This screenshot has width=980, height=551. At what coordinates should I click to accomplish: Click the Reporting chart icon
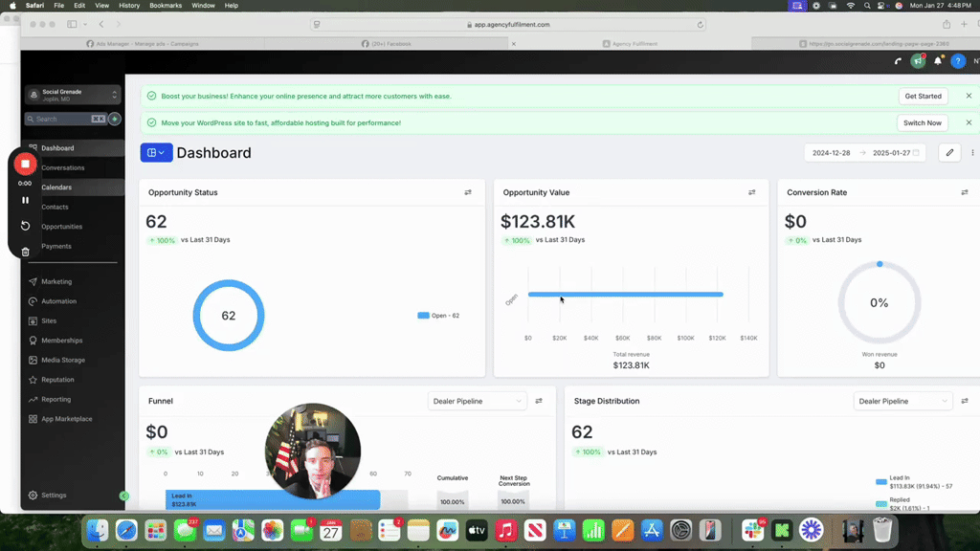[x=33, y=399]
